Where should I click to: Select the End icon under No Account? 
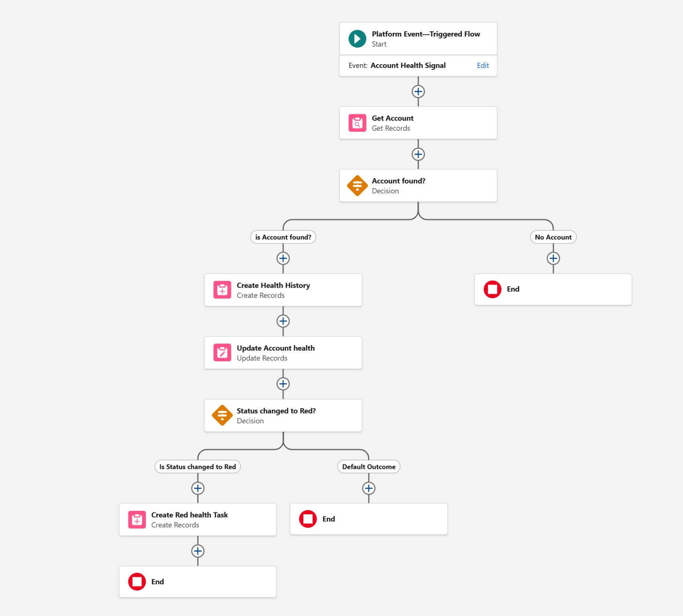coord(492,289)
